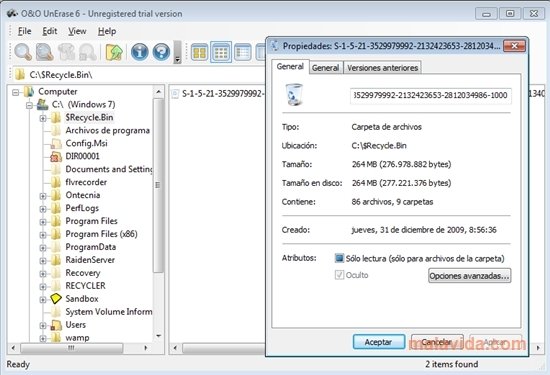Viewport: 550px width, 375px height.
Task: Expand the $Recycle.Bin folder
Action: pos(43,118)
